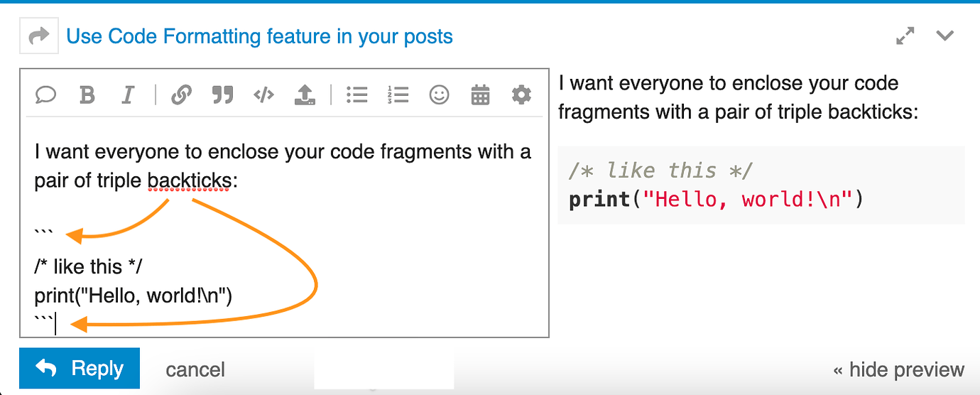
Task: Click the preformatted code icon
Action: (x=263, y=94)
